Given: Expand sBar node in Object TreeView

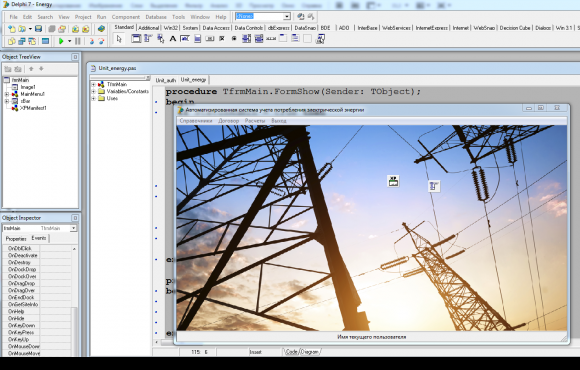Looking at the screenshot, I should point(7,101).
